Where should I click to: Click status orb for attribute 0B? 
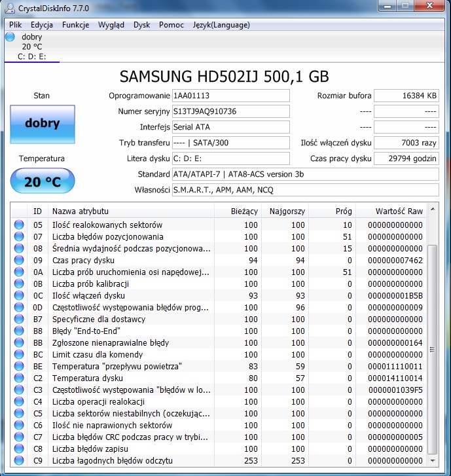[x=19, y=284]
